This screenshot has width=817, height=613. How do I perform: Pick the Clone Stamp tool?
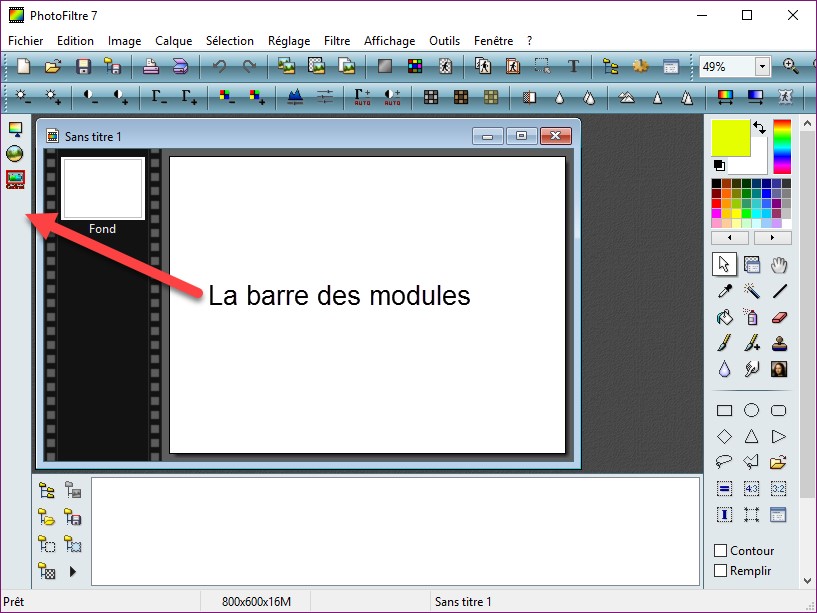coord(779,343)
